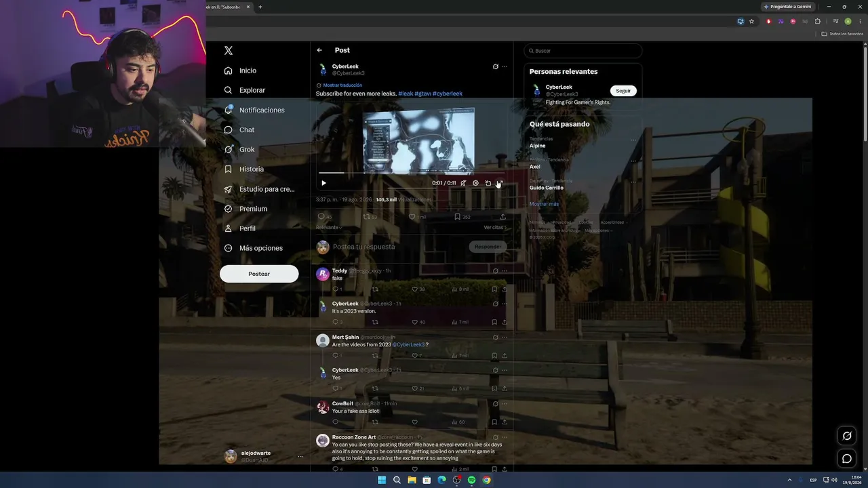
Task: Like the "It's a 2023 version" reply
Action: [x=415, y=323]
